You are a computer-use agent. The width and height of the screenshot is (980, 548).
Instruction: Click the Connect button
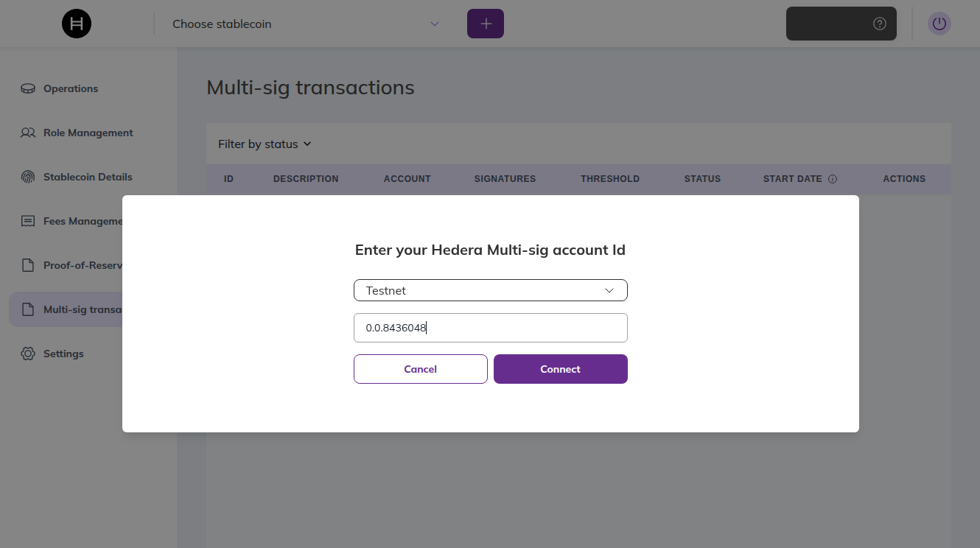pos(560,368)
